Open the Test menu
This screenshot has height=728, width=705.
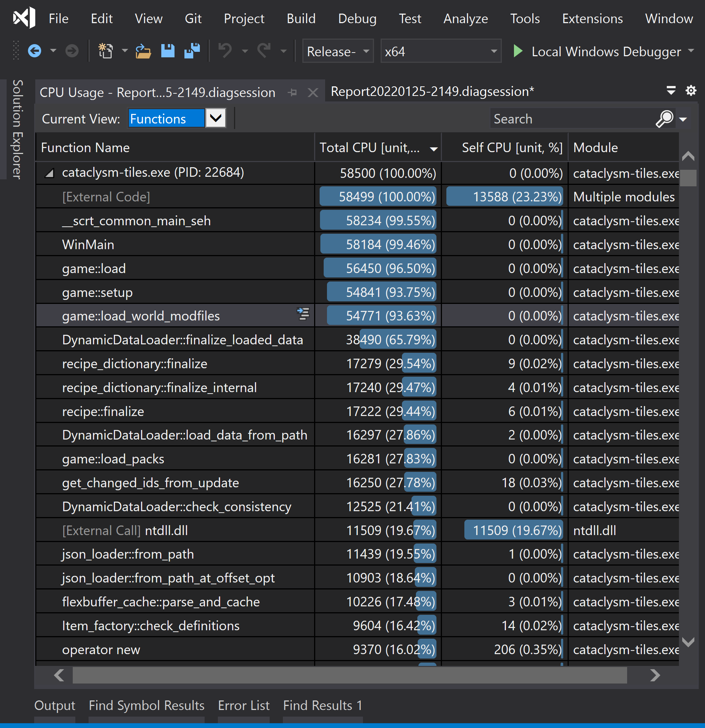(x=410, y=19)
